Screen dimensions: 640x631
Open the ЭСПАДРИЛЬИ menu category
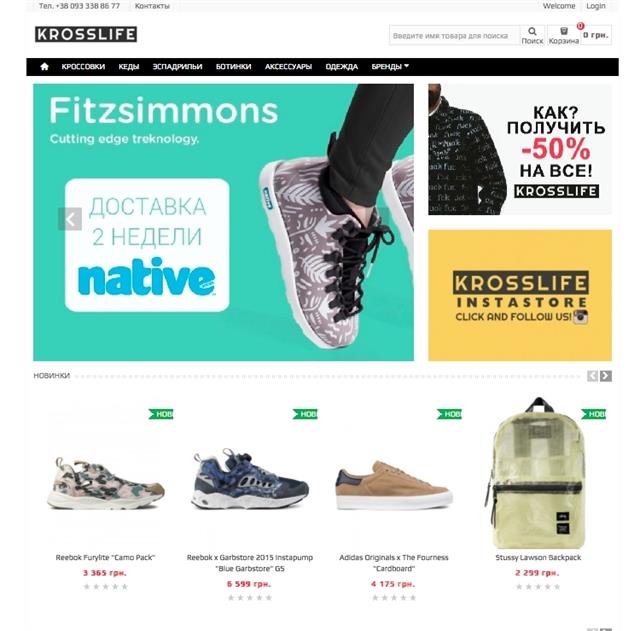[x=178, y=67]
